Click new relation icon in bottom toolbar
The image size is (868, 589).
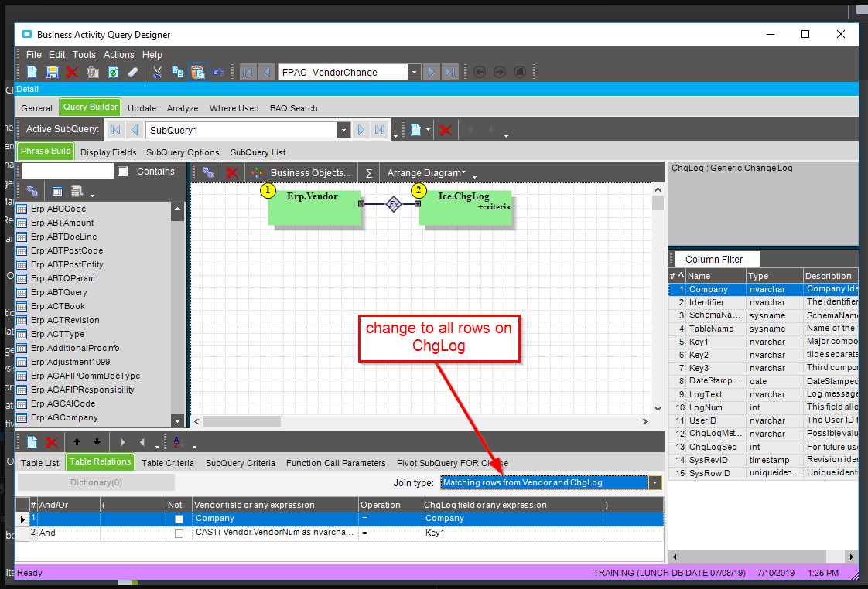point(32,442)
